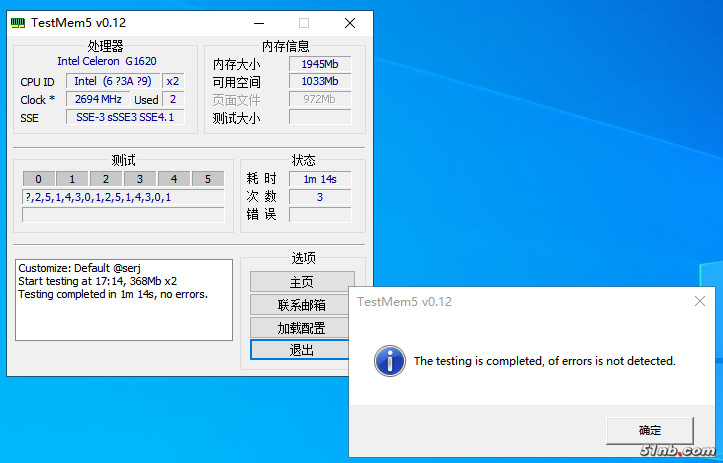Select test indicator box 1

tap(72, 179)
